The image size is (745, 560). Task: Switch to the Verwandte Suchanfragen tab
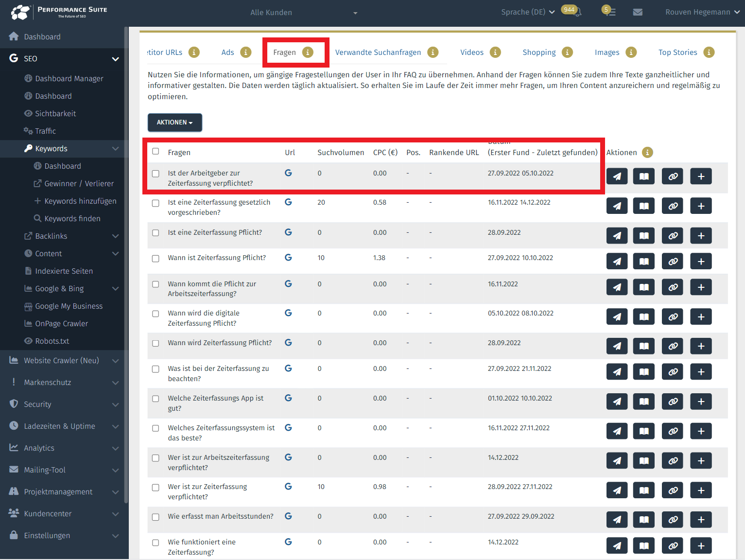pyautogui.click(x=378, y=52)
